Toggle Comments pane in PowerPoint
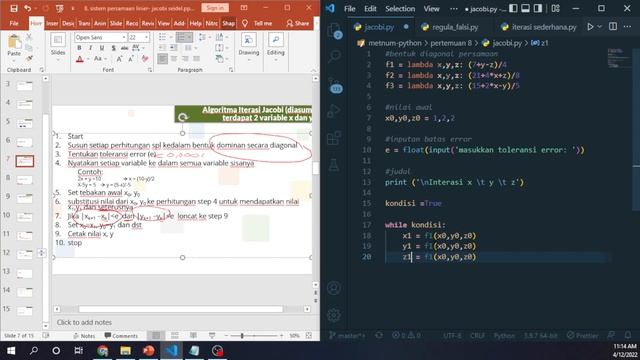This screenshot has height=360, width=640. coord(121,336)
